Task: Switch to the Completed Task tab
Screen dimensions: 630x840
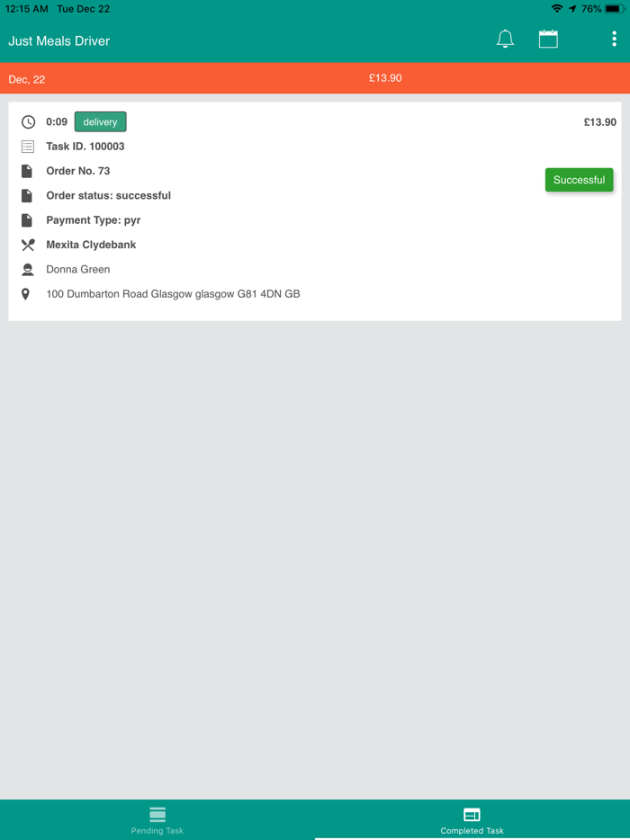Action: (472, 819)
